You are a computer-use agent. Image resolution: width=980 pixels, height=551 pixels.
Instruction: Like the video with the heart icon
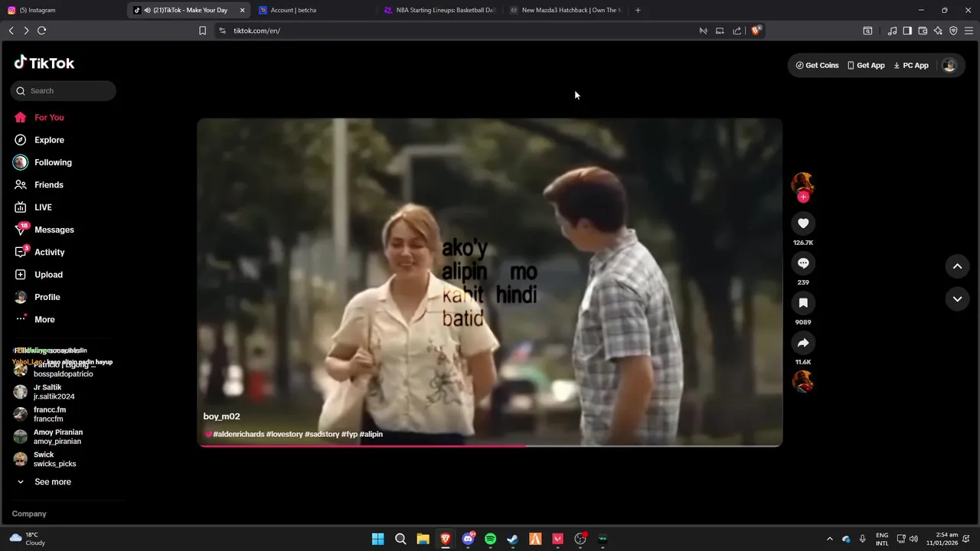point(803,223)
